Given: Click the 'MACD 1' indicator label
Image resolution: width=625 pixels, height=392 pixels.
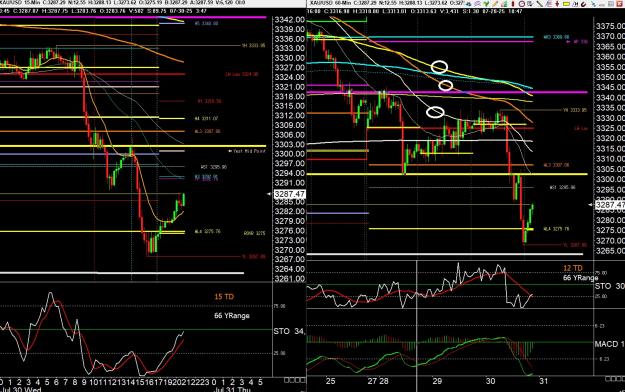Looking at the screenshot, I should click(609, 344).
